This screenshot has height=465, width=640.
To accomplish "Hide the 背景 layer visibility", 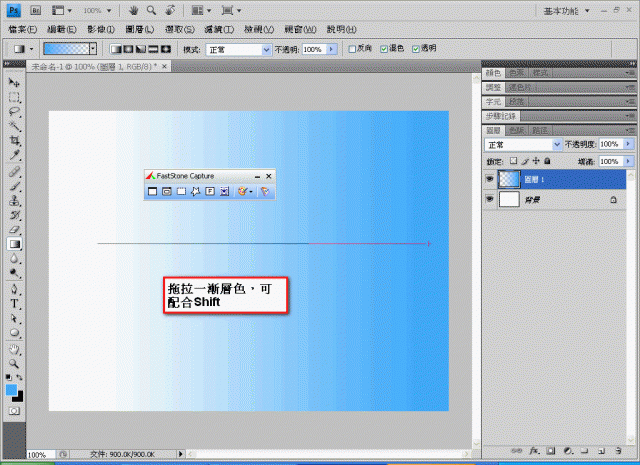I will pos(490,199).
